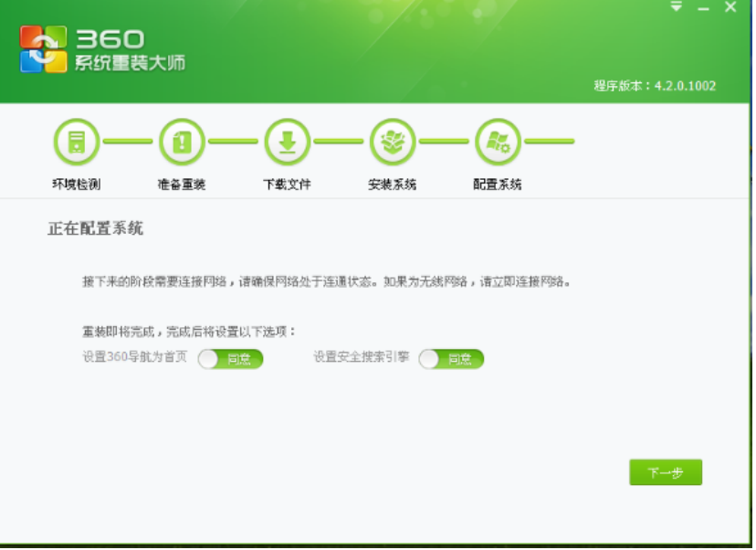Click the 环境检测 step circle icon

click(x=76, y=142)
